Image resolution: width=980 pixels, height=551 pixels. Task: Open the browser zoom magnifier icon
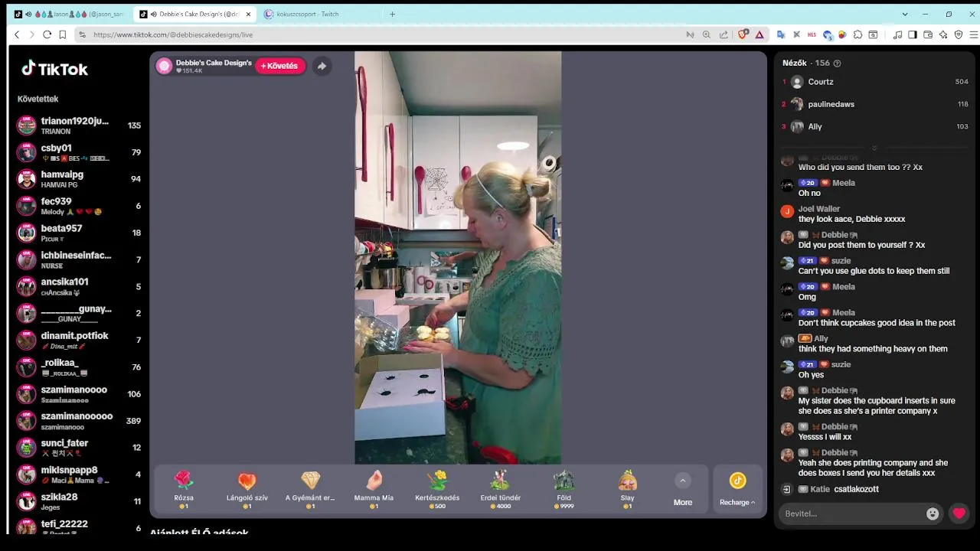tap(707, 34)
